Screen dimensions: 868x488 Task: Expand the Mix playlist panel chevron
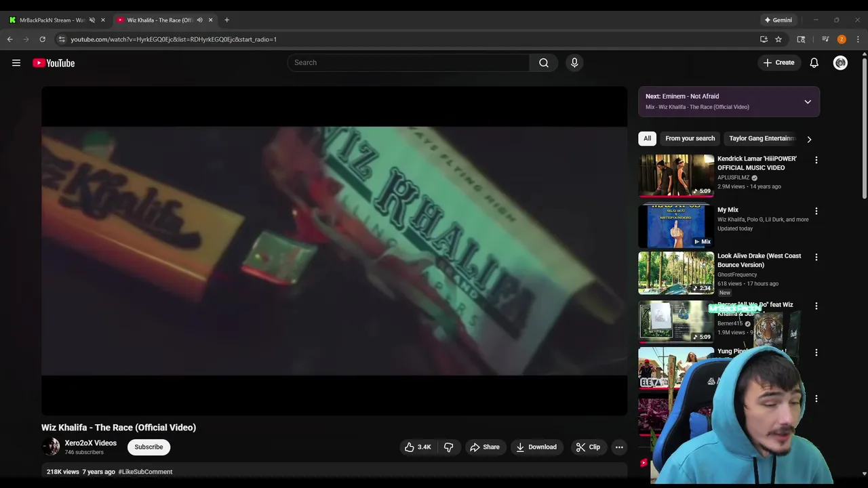point(808,102)
